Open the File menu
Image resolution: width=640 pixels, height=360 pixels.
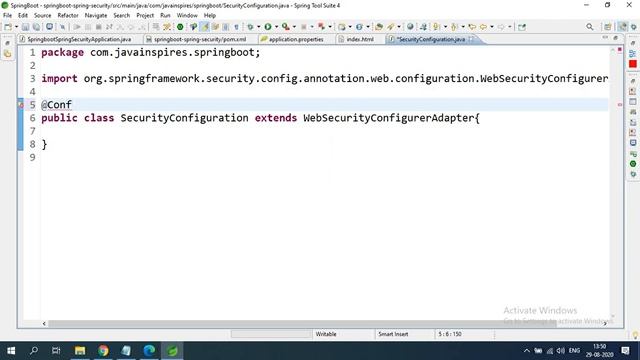coord(7,16)
